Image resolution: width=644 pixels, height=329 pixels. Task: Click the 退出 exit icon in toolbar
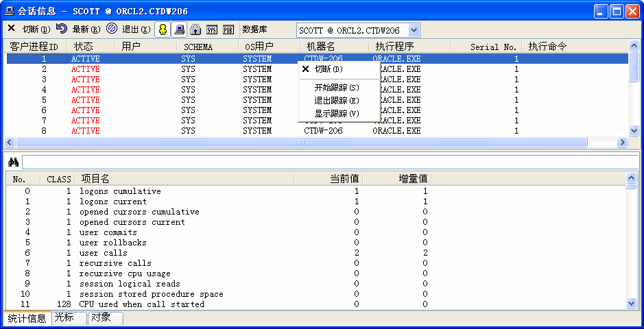112,29
